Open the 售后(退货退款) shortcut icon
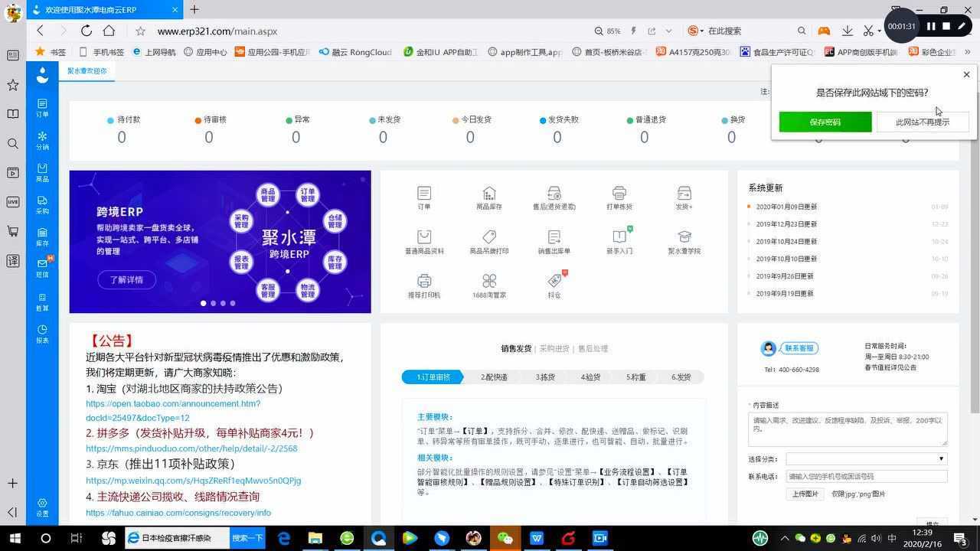980x551 pixels. pyautogui.click(x=554, y=197)
